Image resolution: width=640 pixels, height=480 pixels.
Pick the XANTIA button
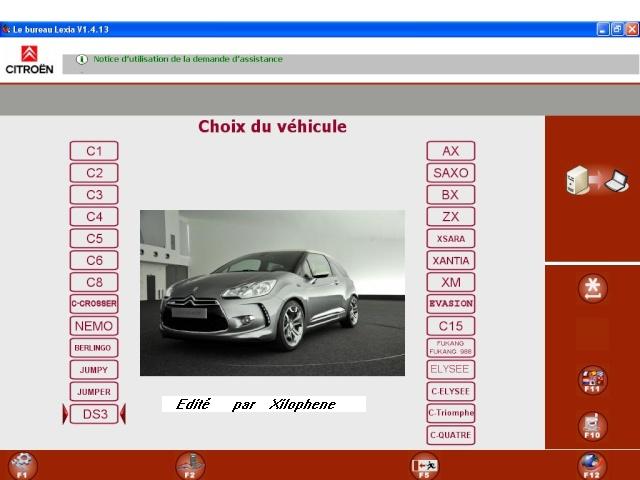(x=451, y=260)
